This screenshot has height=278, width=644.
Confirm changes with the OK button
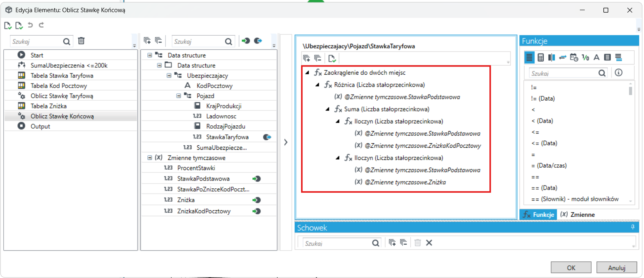click(x=571, y=267)
